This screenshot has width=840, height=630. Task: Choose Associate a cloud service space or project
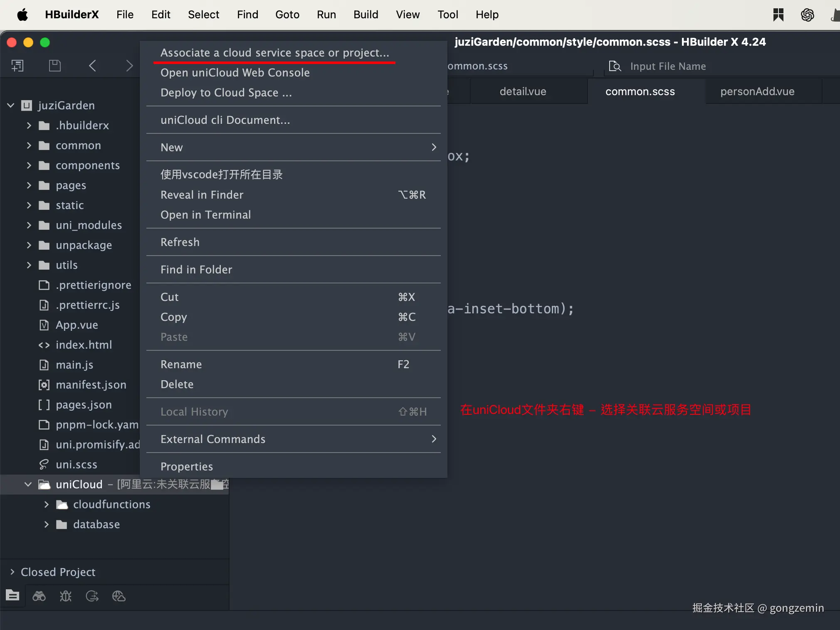[x=274, y=53]
